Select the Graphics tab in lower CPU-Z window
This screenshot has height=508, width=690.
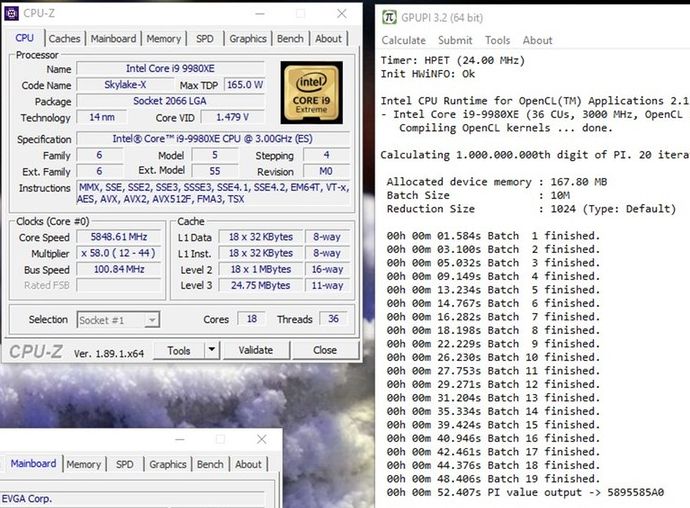tap(168, 464)
